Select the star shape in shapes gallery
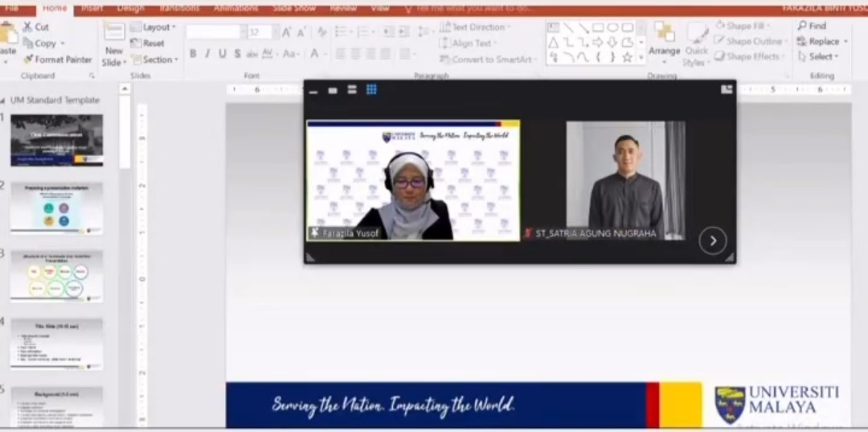Image resolution: width=868 pixels, height=432 pixels. click(x=627, y=57)
